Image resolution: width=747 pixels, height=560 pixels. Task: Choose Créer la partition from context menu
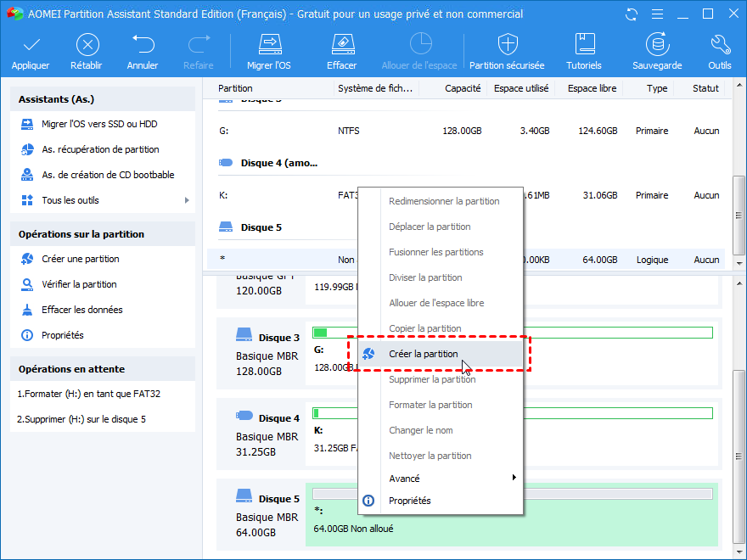(424, 354)
